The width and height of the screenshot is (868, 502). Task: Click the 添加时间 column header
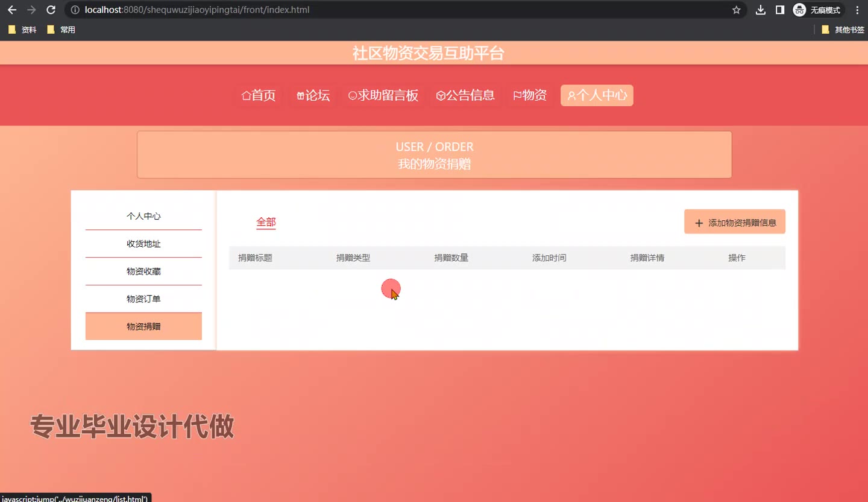click(549, 258)
